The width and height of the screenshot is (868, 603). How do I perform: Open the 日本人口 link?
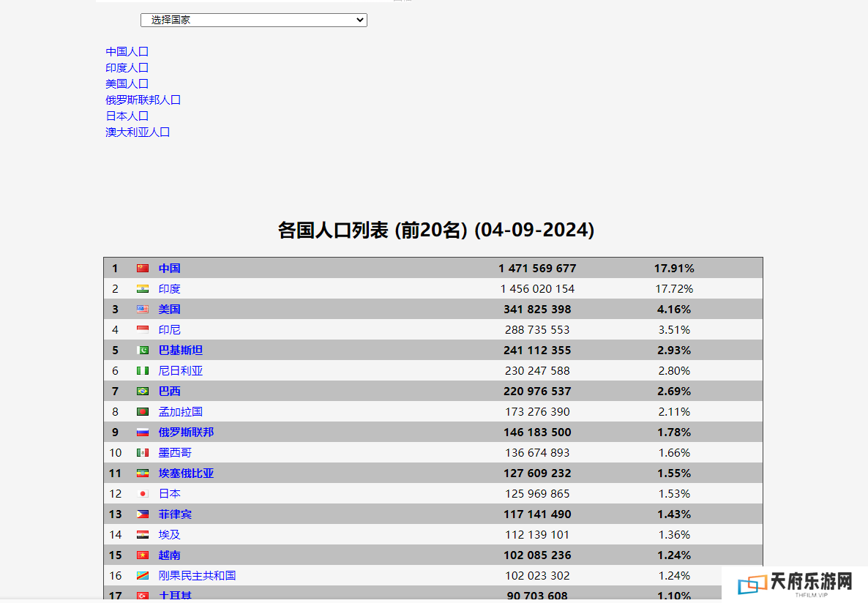127,116
